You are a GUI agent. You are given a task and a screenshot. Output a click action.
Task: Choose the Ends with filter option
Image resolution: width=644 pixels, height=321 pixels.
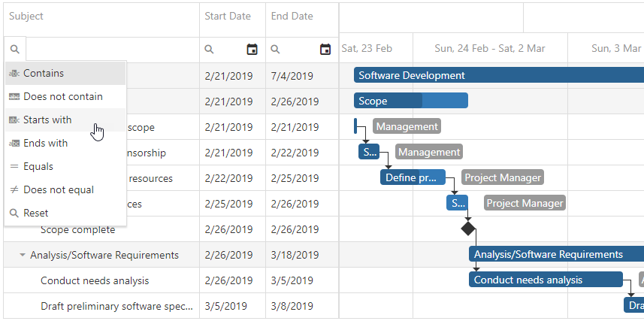[45, 144]
